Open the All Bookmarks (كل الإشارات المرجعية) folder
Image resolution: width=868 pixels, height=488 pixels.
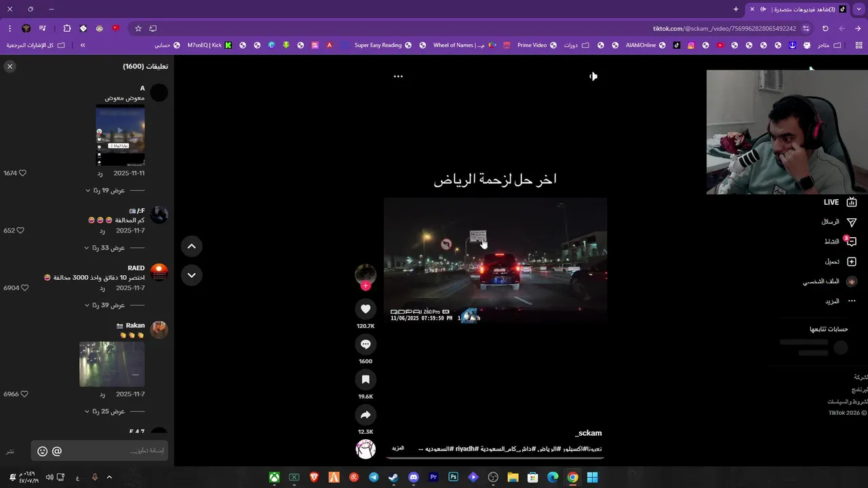tap(35, 45)
